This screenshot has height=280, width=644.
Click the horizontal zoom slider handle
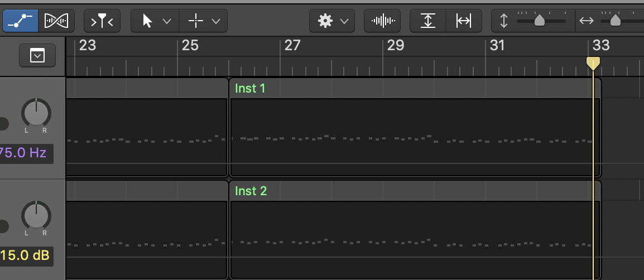[615, 21]
